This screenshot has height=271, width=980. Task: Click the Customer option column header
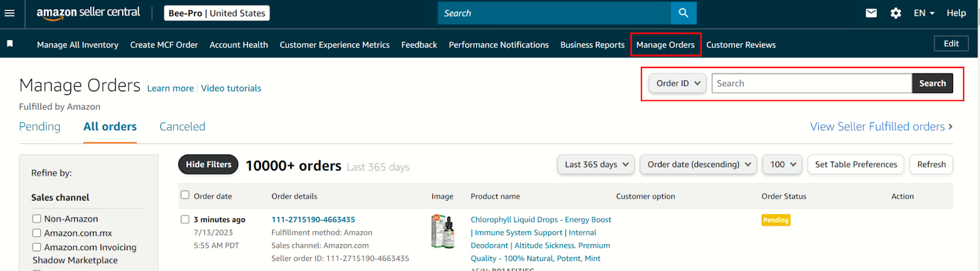click(x=646, y=196)
